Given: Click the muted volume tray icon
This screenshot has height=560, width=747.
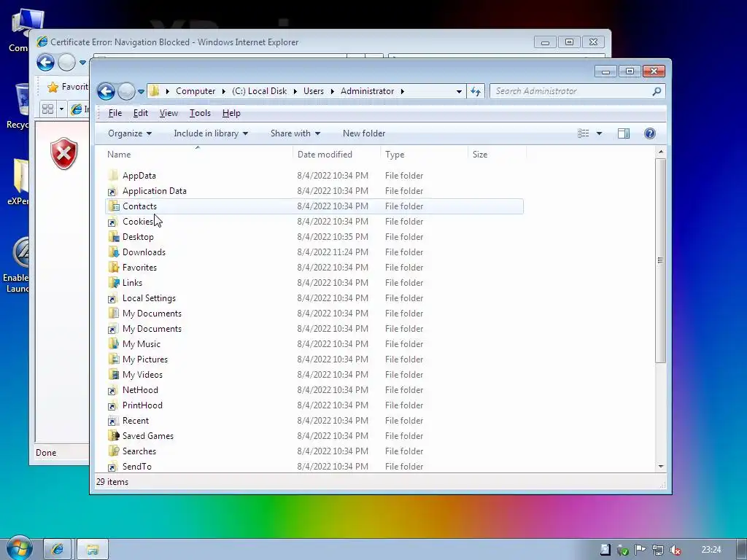Looking at the screenshot, I should tap(675, 550).
